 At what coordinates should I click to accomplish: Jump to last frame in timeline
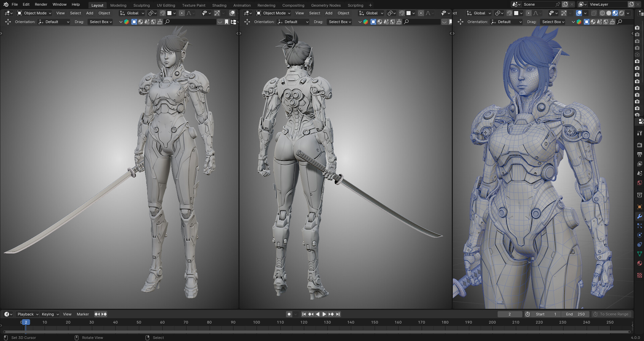click(x=338, y=314)
